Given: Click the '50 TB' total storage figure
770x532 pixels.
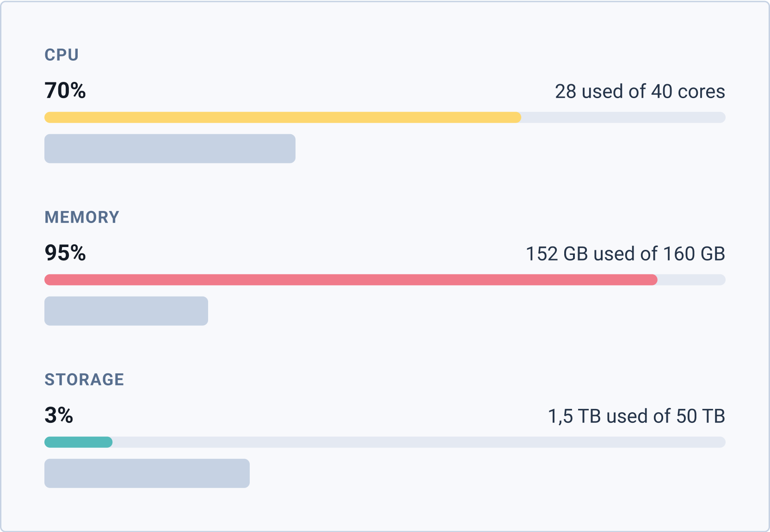Looking at the screenshot, I should [700, 416].
